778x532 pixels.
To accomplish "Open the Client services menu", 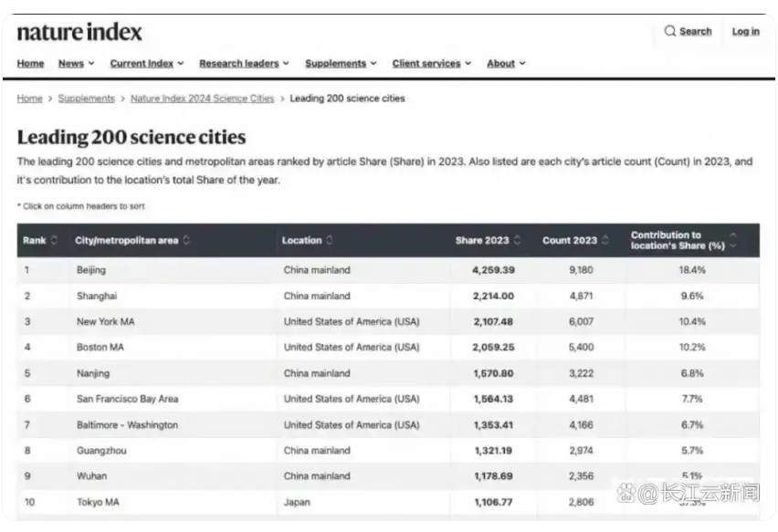I will (431, 64).
